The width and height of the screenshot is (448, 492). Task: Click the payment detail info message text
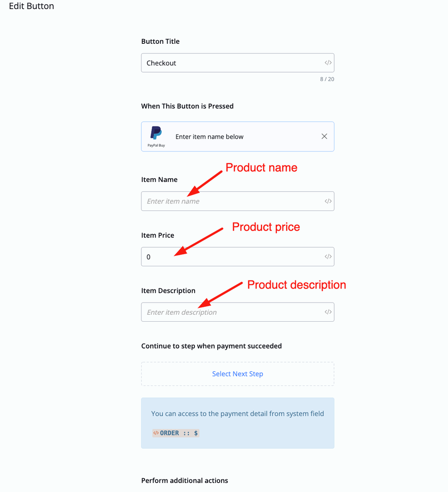pos(238,413)
